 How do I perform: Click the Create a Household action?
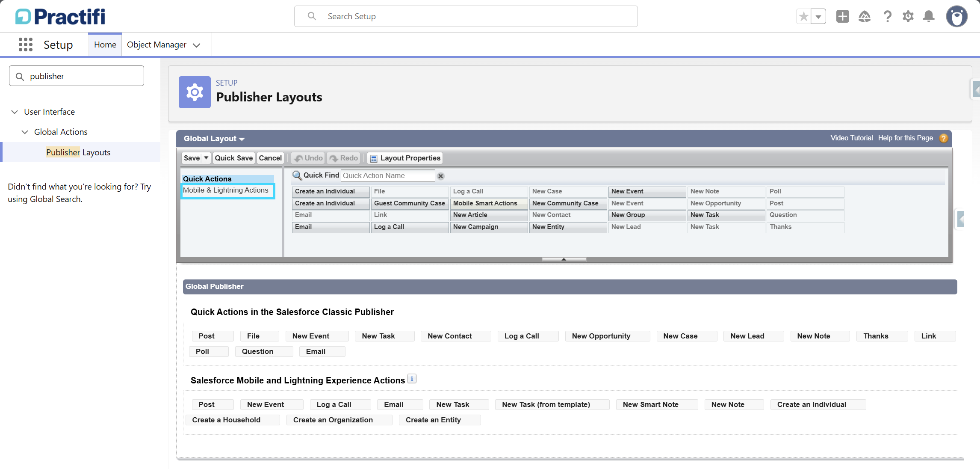pyautogui.click(x=233, y=420)
